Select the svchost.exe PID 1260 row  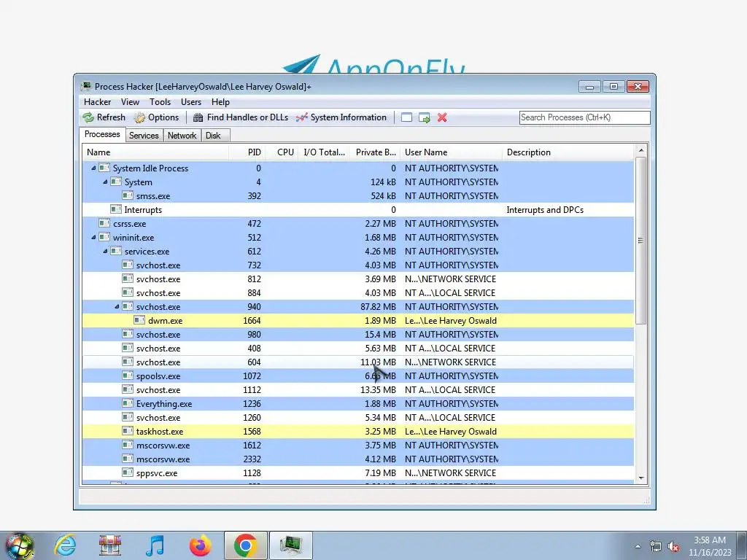(x=358, y=418)
